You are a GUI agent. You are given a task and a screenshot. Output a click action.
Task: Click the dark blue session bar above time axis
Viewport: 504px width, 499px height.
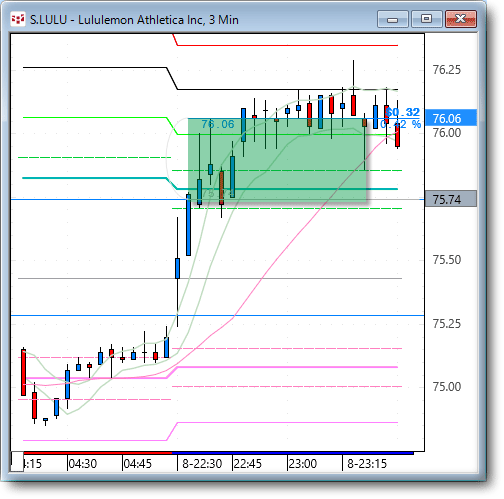(x=293, y=453)
